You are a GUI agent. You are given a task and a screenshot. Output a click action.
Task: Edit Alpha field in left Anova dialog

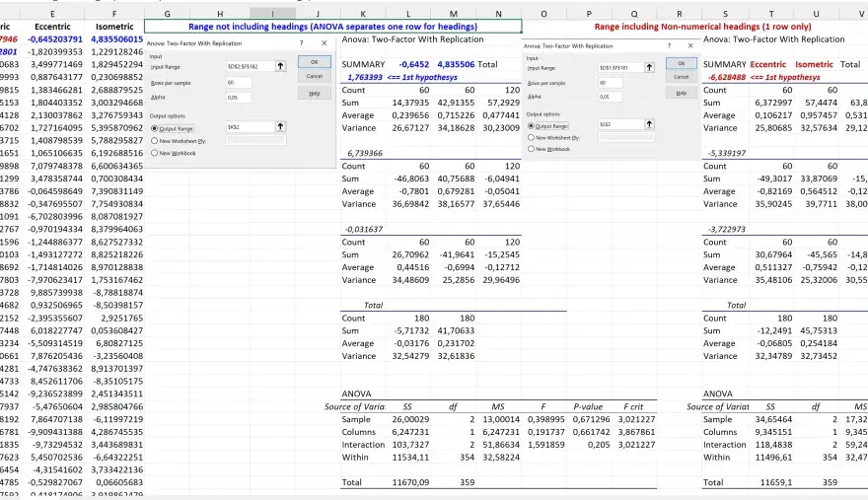(239, 97)
